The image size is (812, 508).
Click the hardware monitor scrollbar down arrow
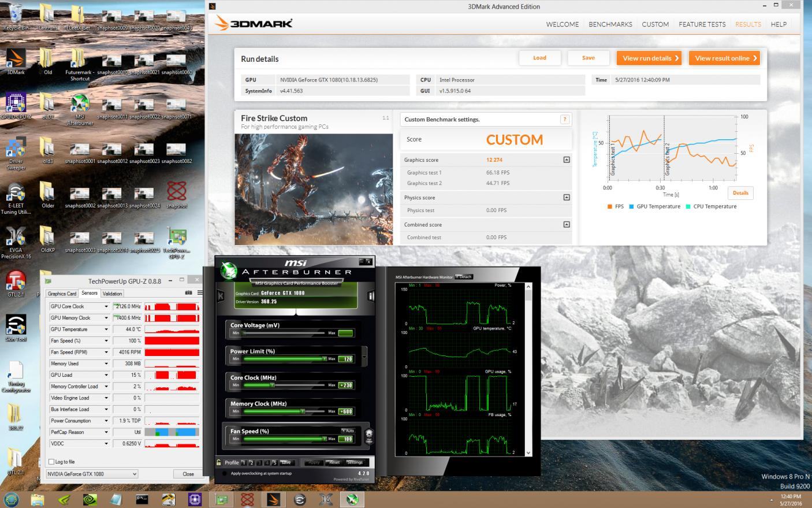pos(528,453)
